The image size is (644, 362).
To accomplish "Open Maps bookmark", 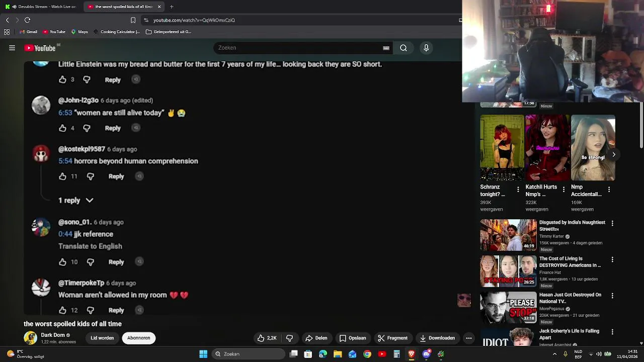I will [79, 32].
